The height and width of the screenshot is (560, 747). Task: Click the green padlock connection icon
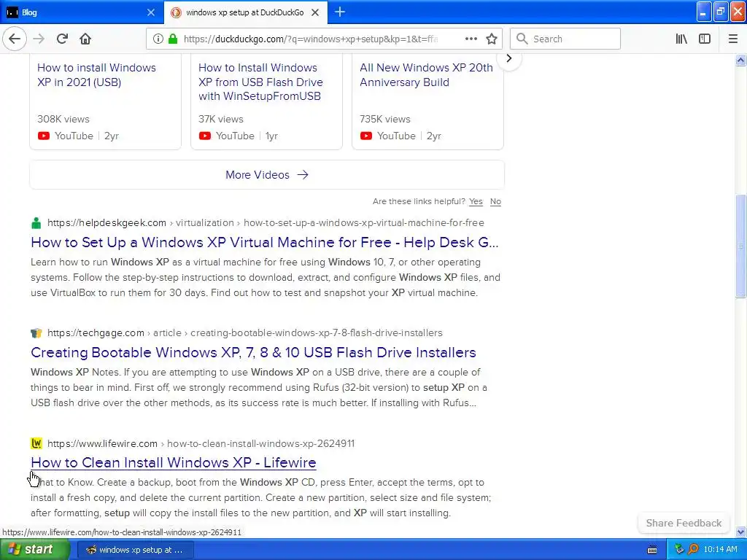click(x=173, y=39)
